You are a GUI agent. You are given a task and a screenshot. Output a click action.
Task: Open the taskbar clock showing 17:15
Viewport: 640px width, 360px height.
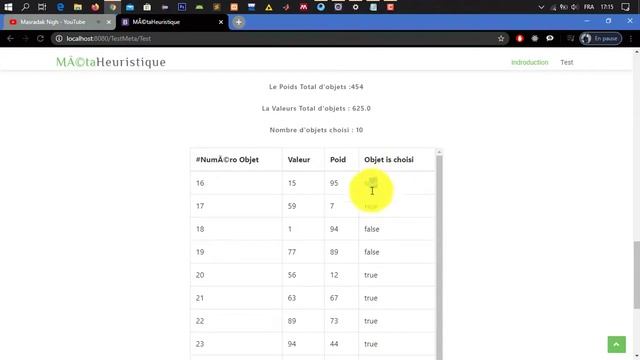(x=607, y=7)
